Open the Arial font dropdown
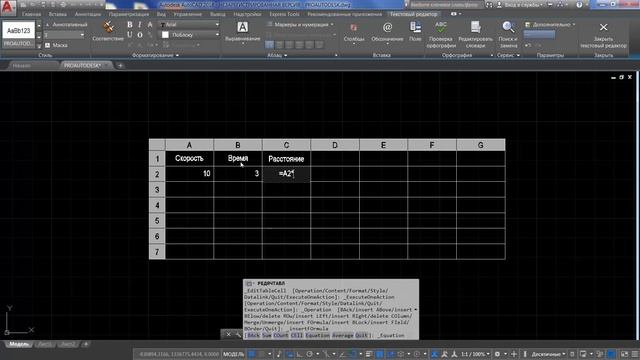 189,24
